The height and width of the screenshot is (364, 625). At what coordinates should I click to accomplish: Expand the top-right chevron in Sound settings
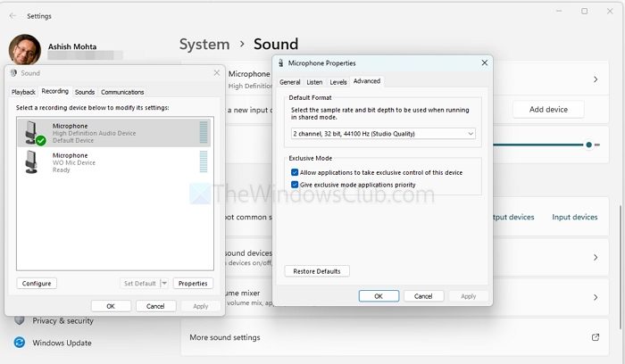click(596, 79)
